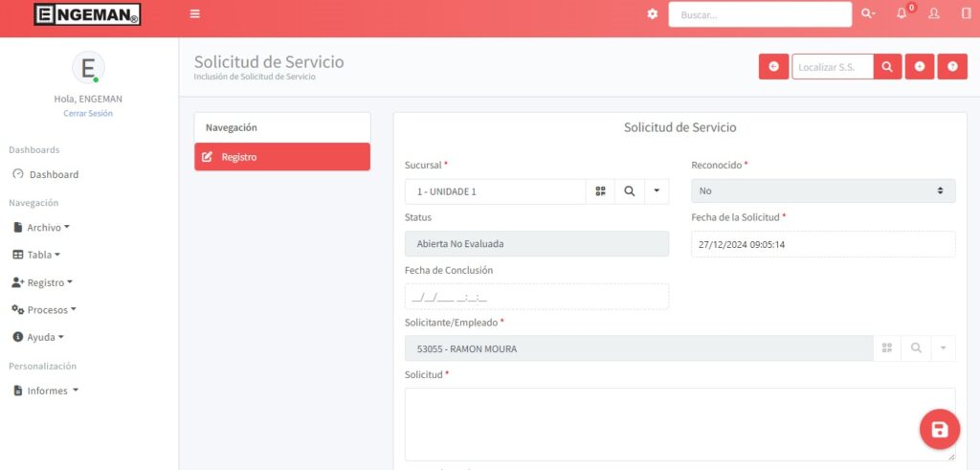Click the floating save disk button
The height and width of the screenshot is (470, 980).
939,430
